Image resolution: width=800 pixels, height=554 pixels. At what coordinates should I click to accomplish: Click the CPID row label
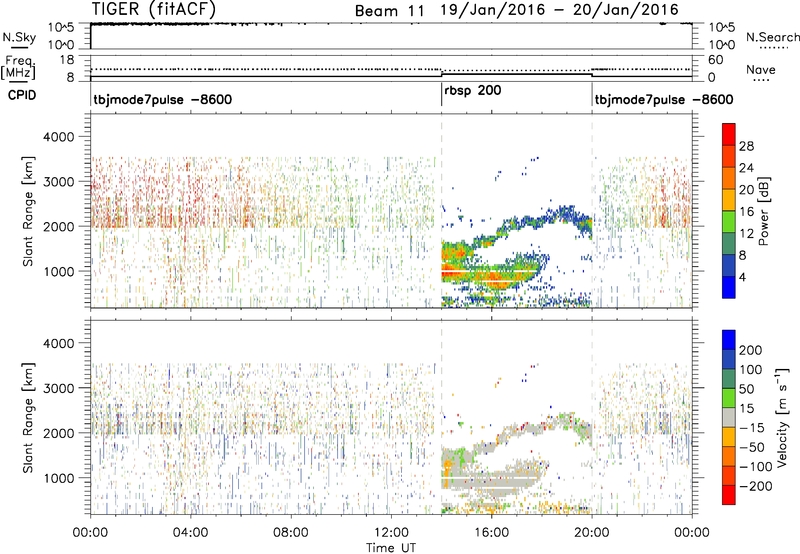[22, 95]
